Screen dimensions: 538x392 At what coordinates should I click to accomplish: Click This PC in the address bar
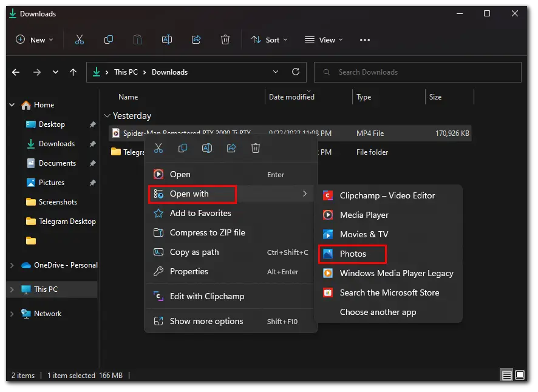pos(126,72)
